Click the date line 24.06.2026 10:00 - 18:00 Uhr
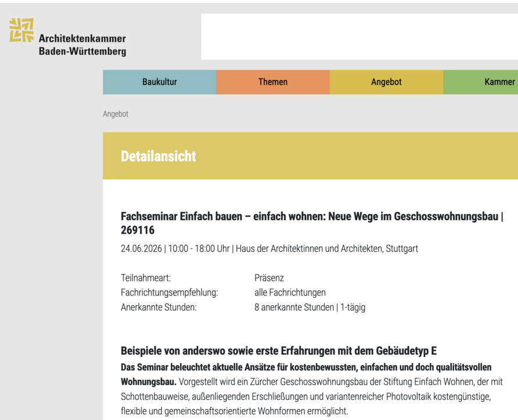Screen dimensions: 518x420 click(x=175, y=248)
